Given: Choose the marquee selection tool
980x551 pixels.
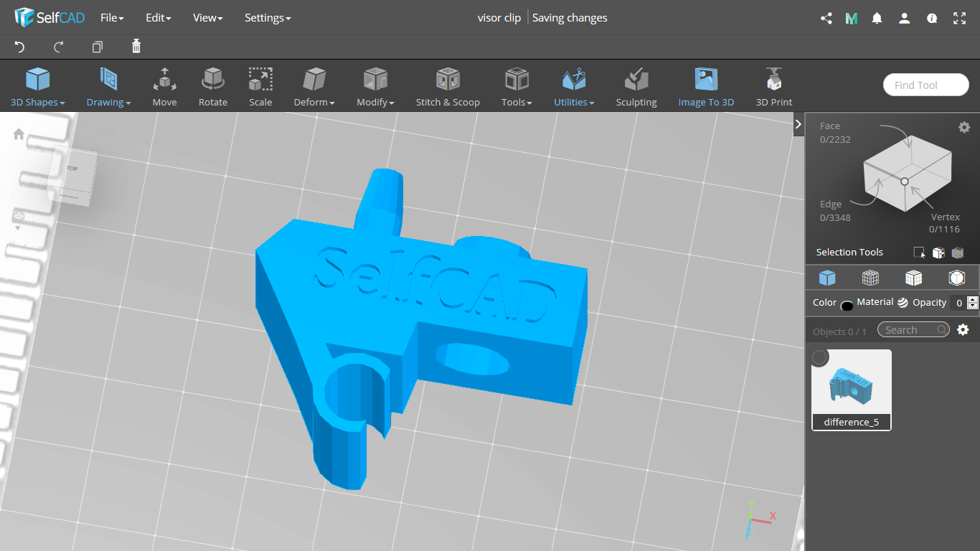Looking at the screenshot, I should [919, 253].
